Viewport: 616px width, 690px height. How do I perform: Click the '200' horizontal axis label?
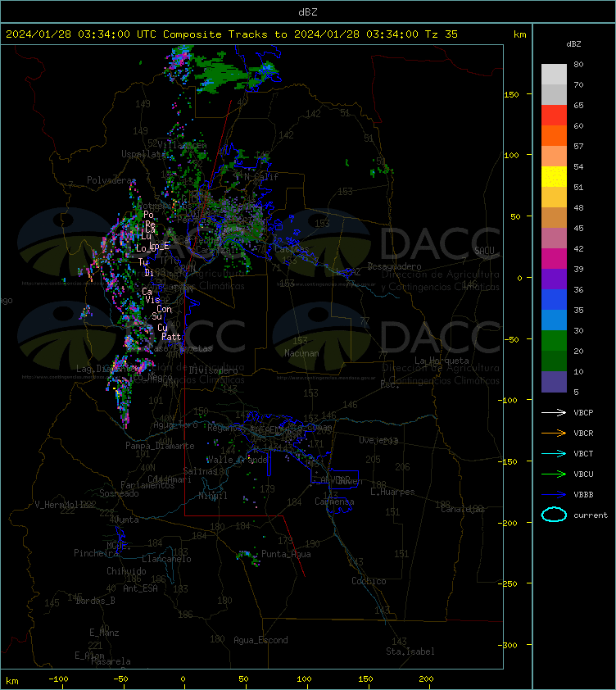point(426,679)
